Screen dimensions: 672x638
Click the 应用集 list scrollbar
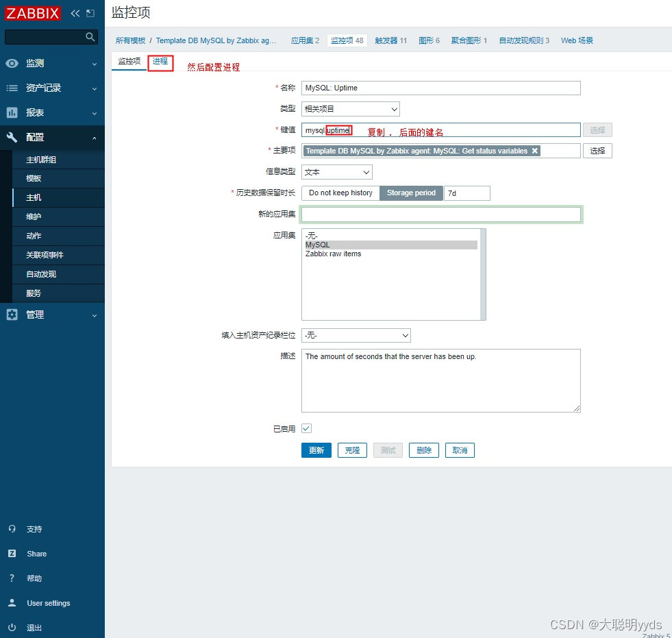point(483,274)
